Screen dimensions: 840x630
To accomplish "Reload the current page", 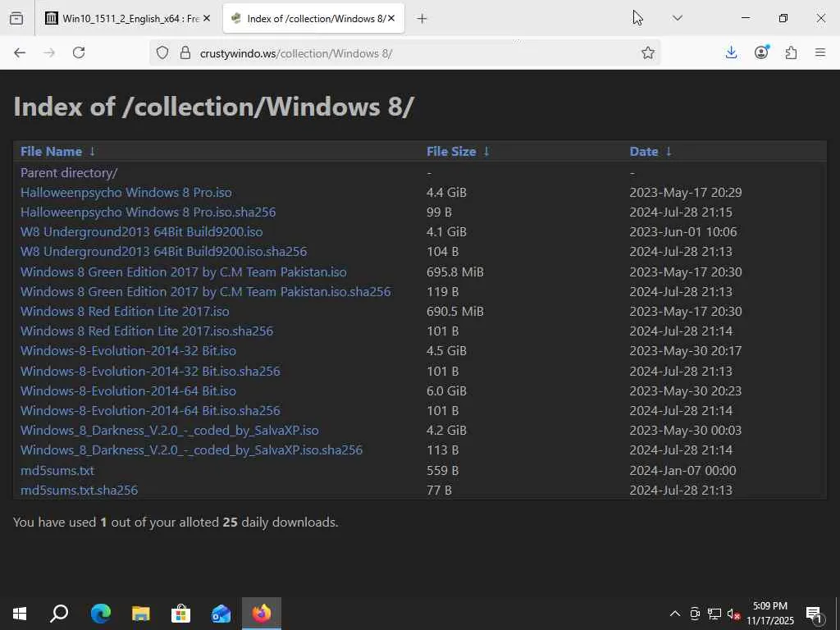I will (x=79, y=52).
